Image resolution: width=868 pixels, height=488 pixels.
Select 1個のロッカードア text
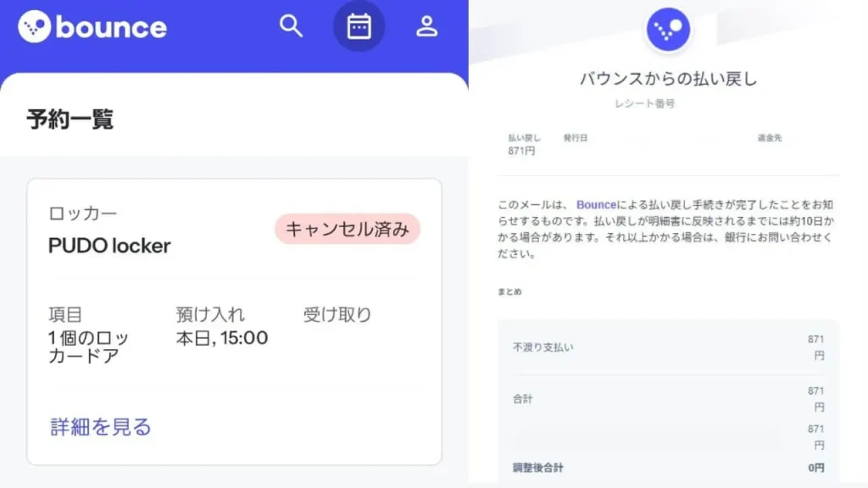(x=88, y=347)
